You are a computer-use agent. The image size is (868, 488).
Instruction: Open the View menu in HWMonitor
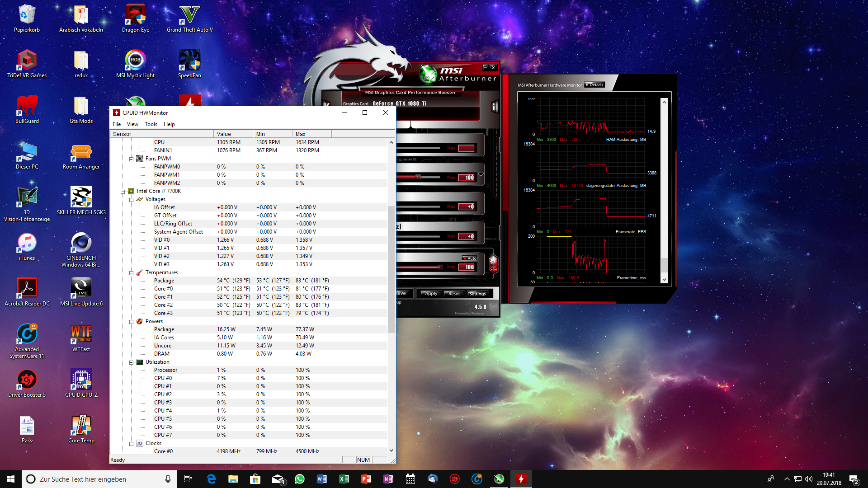pyautogui.click(x=132, y=124)
